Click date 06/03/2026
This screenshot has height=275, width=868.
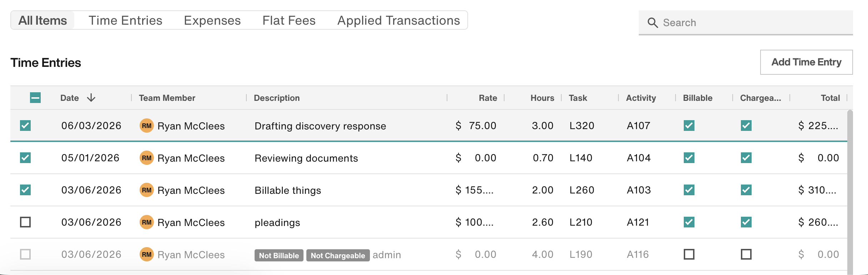point(91,126)
